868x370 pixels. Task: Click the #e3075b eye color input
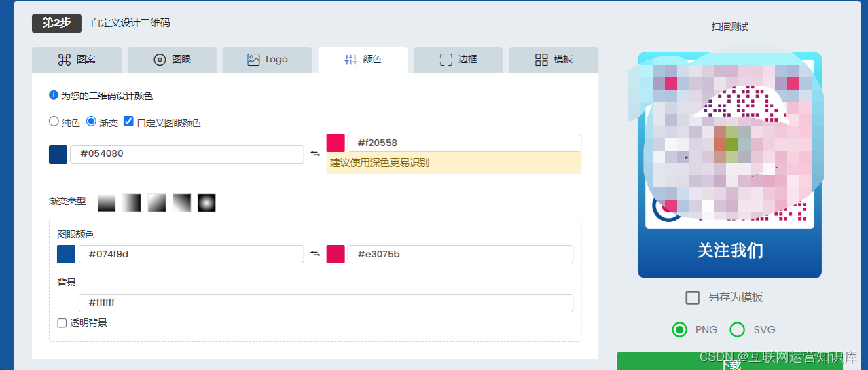pyautogui.click(x=460, y=254)
